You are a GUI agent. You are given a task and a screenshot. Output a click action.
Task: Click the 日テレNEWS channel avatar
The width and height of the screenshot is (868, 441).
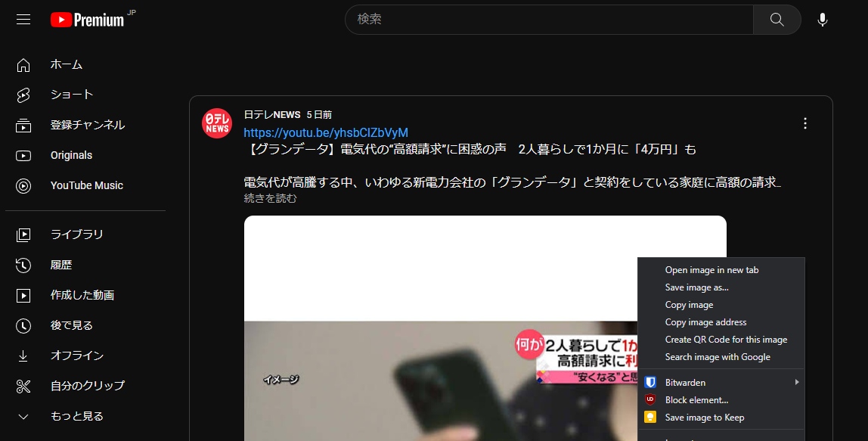[217, 123]
